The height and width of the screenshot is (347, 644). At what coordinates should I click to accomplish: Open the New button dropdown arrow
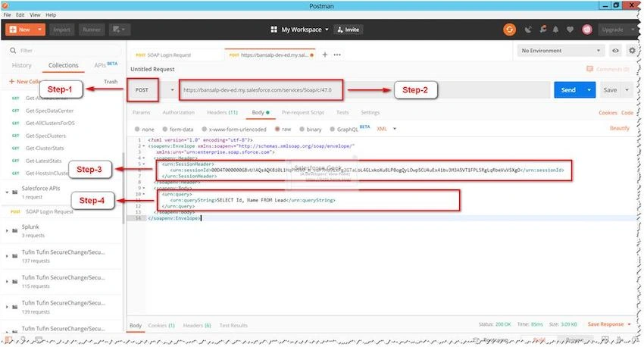(39, 30)
